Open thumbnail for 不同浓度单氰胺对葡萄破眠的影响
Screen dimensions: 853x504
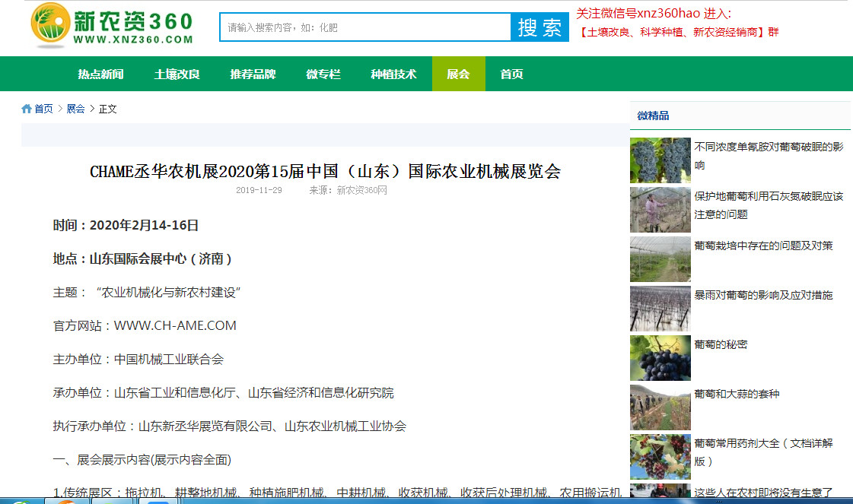660,160
